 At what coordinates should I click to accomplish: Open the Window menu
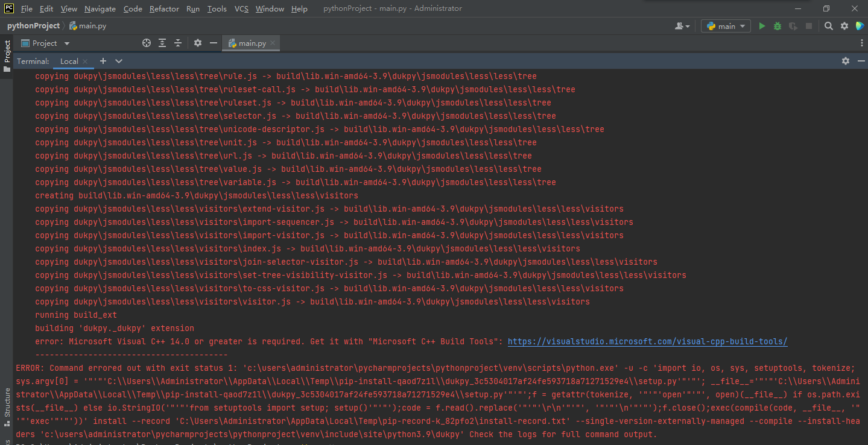point(270,8)
